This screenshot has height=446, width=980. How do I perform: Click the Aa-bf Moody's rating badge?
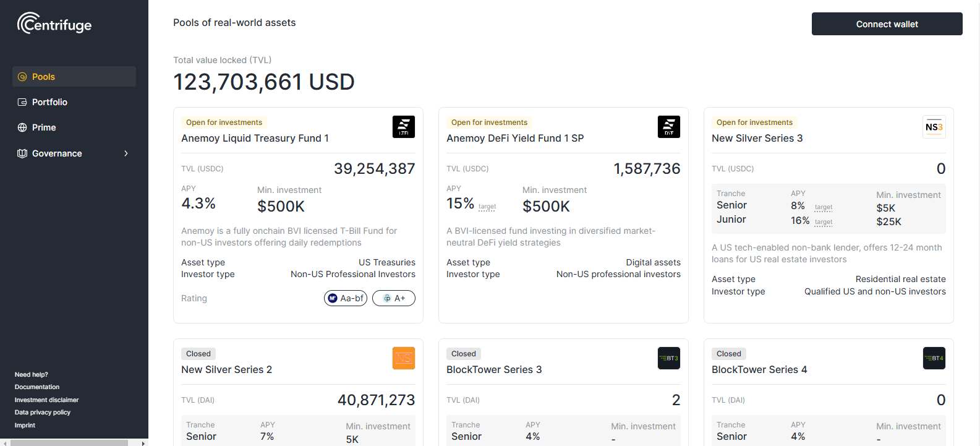click(x=346, y=298)
